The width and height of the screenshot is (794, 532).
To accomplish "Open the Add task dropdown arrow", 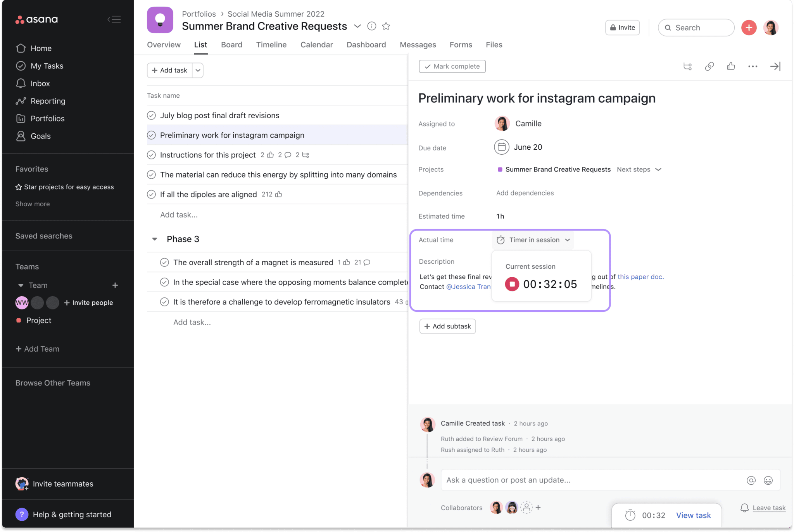I will click(198, 71).
